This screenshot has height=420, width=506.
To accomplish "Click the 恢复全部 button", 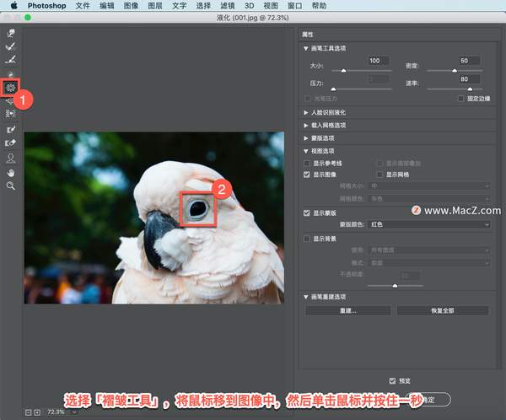I will pos(442,310).
